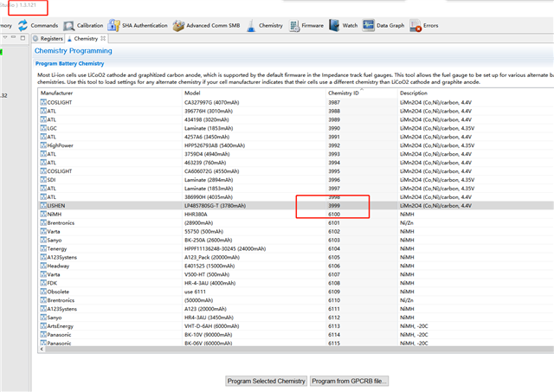
Task: Select NiMH HHR380A row icon
Action: 43,214
